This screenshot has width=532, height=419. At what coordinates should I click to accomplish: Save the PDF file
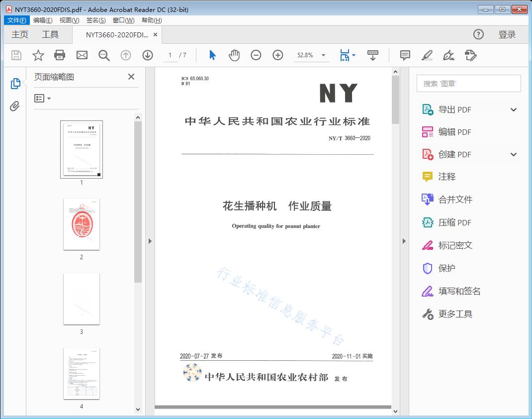[x=15, y=55]
